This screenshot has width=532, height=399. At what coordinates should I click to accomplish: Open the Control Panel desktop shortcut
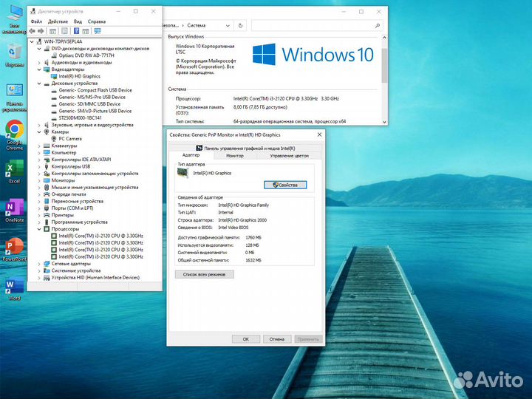15,98
